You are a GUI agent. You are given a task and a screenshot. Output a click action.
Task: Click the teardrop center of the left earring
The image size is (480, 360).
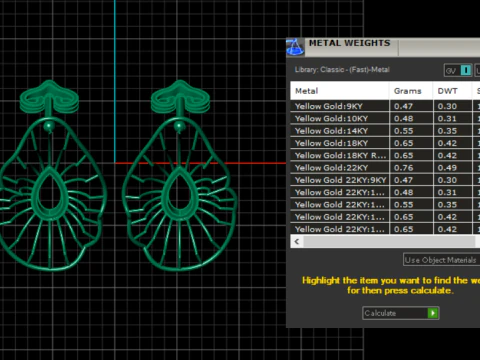(50, 193)
